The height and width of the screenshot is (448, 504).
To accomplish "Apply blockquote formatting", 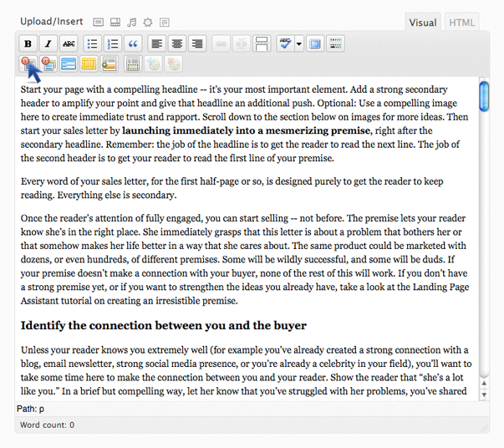I will 133,43.
